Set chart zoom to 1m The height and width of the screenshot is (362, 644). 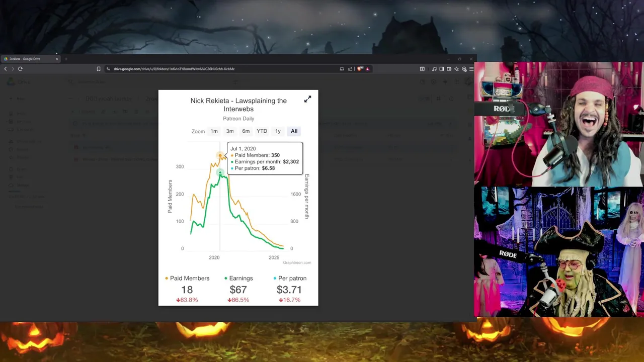click(214, 131)
